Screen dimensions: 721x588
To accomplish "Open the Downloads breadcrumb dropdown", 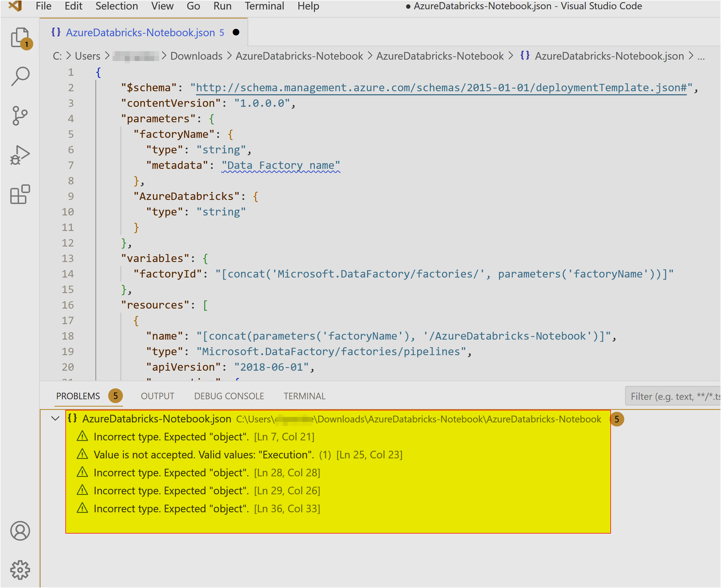I will click(x=196, y=56).
